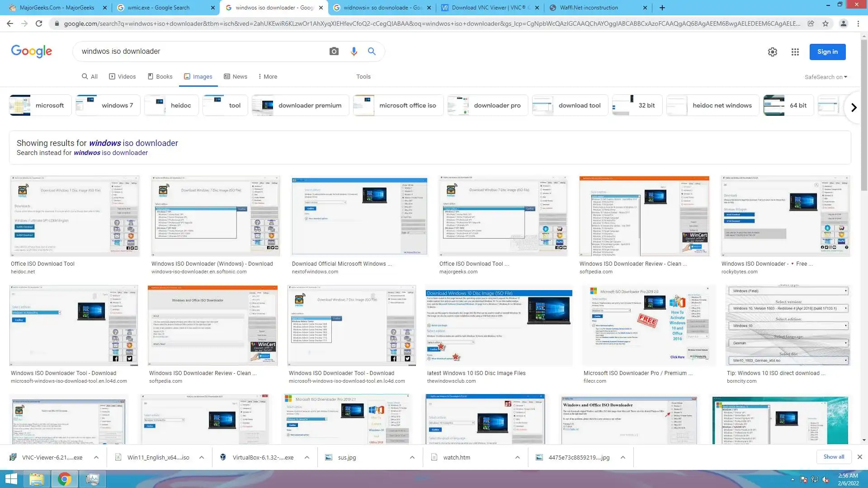
Task: Open Google quick settings gear
Action: [x=772, y=52]
